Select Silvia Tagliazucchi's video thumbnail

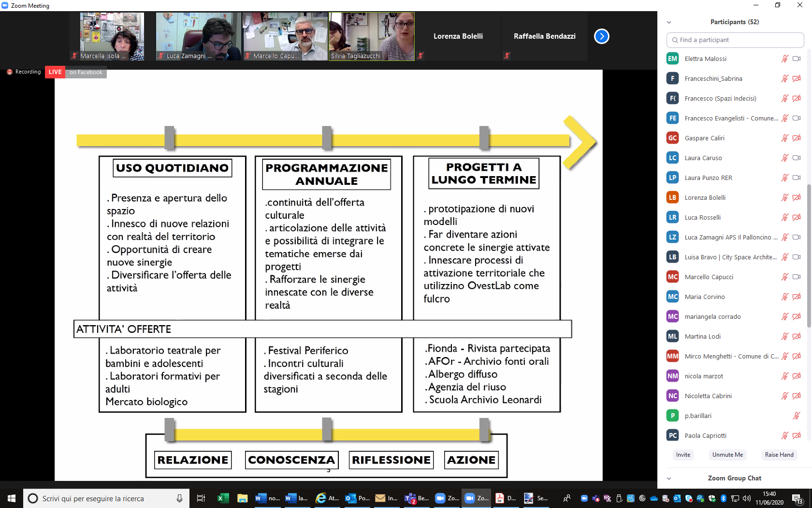[371, 36]
